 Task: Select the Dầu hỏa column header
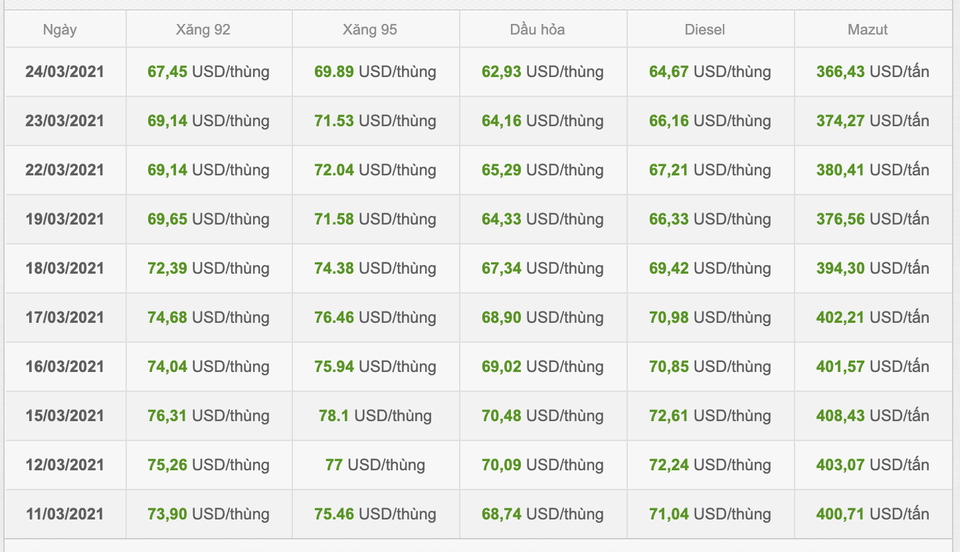537,29
